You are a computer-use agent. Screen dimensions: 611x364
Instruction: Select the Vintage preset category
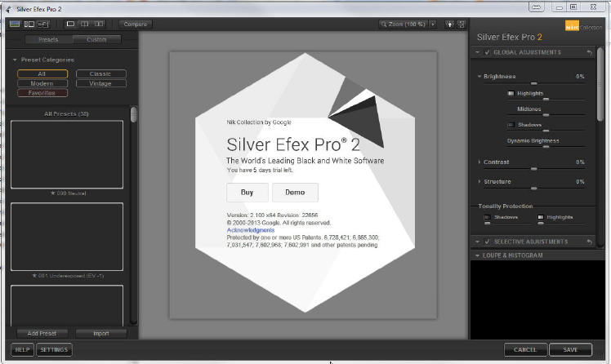point(101,84)
